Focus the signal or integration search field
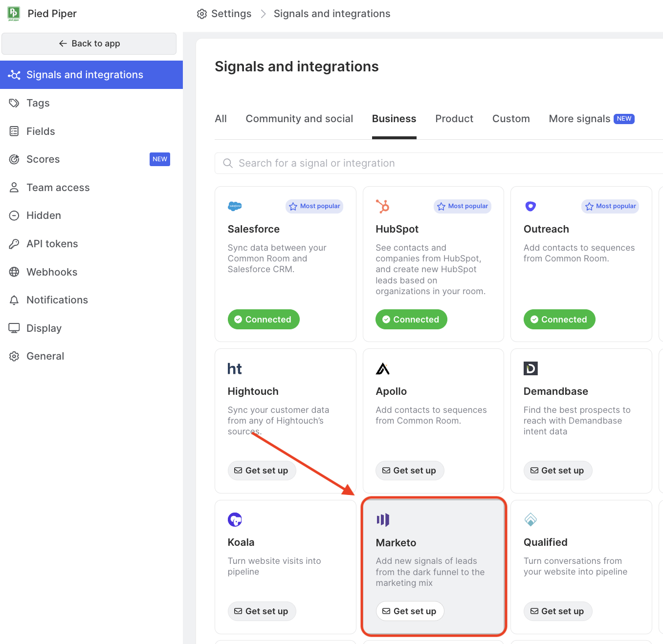Image resolution: width=663 pixels, height=644 pixels. click(439, 163)
